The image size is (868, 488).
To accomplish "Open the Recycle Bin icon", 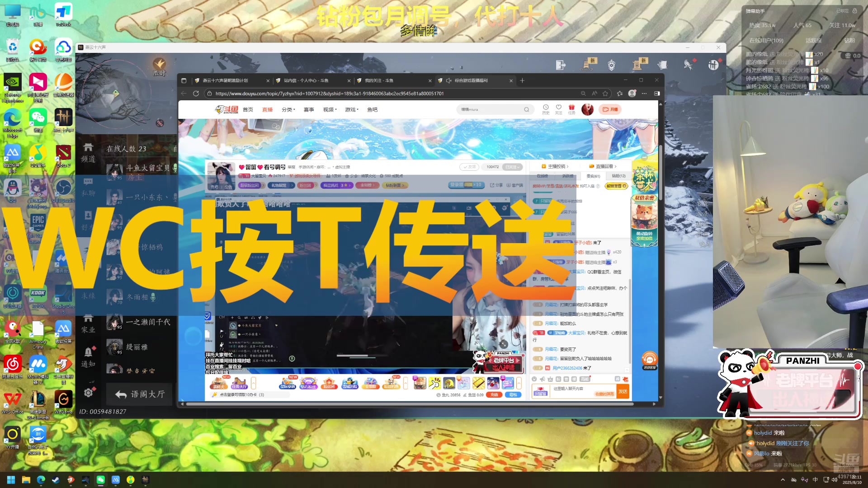I will pyautogui.click(x=13, y=50).
